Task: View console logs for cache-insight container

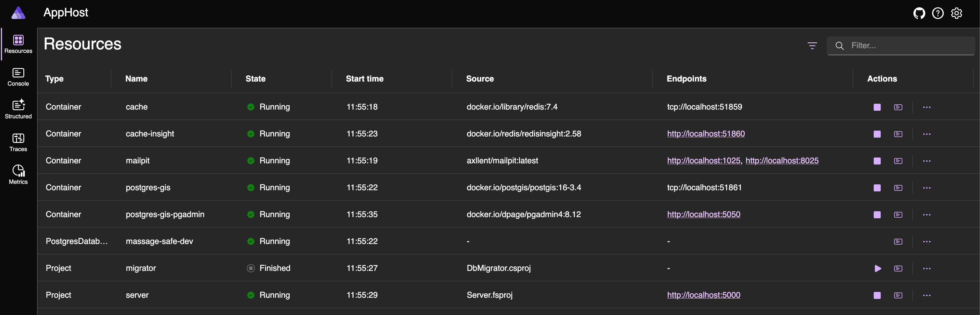Action: tap(898, 134)
